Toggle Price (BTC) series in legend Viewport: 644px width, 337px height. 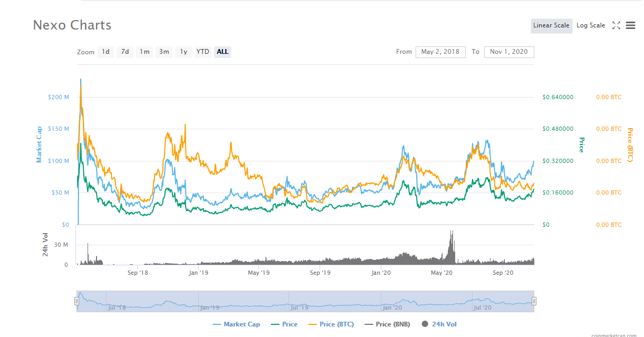(331, 324)
